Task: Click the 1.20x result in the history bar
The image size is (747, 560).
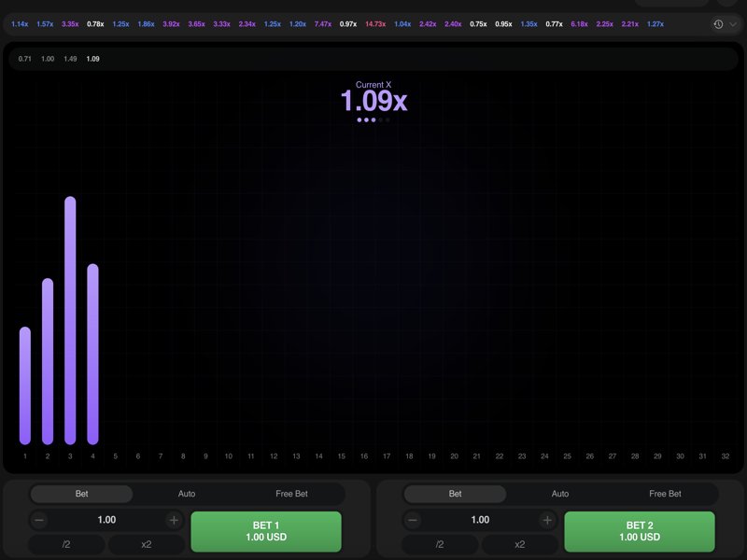Action: 298,24
